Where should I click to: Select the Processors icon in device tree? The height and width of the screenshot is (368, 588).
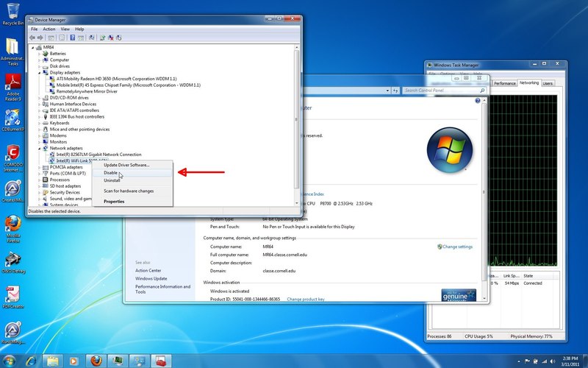[x=46, y=180]
